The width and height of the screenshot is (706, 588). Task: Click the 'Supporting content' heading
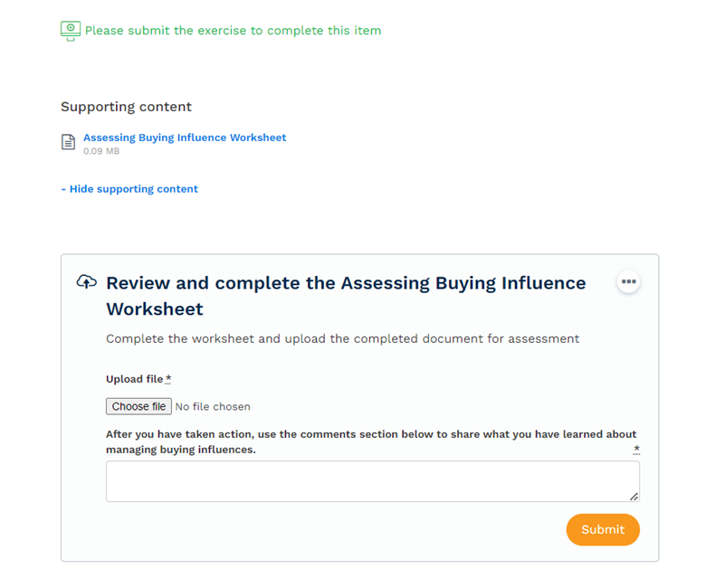[x=126, y=107]
